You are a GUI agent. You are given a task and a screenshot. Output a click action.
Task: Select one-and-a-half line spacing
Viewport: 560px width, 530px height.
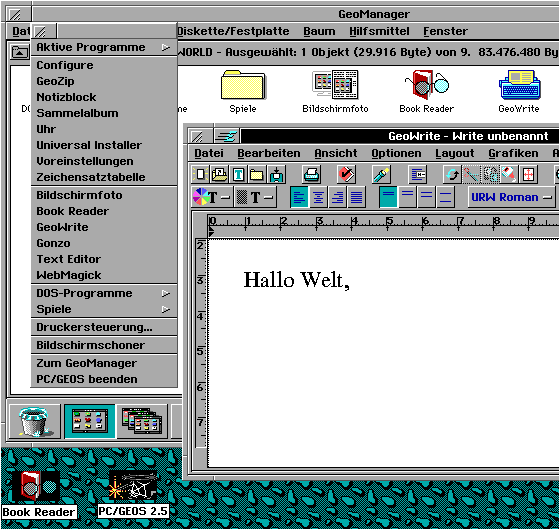point(407,197)
